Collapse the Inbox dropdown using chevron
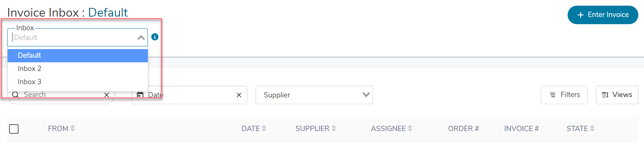 pos(141,37)
